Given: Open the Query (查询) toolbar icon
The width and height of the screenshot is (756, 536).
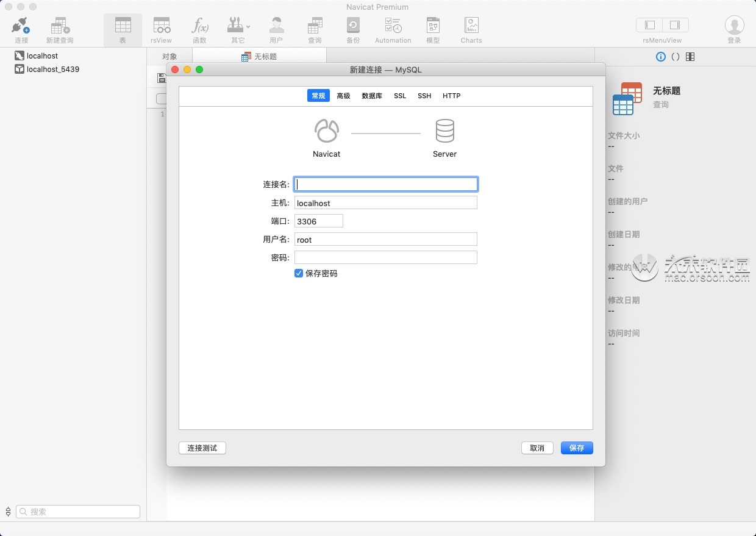Looking at the screenshot, I should [315, 26].
